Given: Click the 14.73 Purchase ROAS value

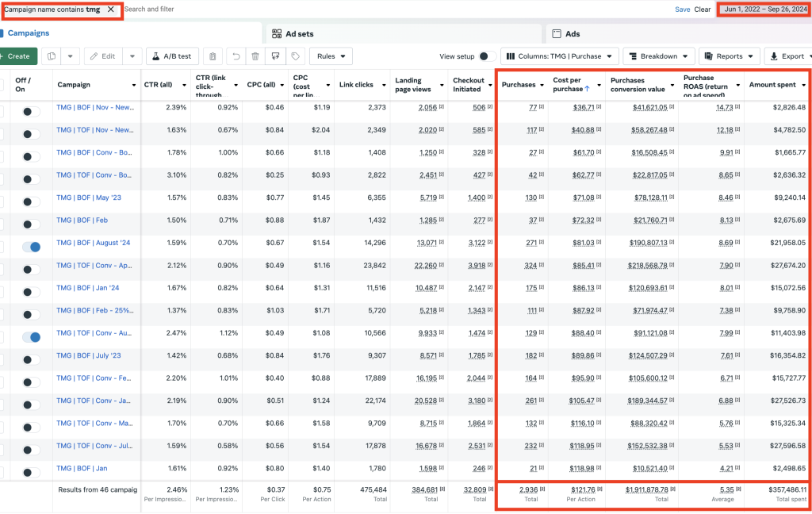Looking at the screenshot, I should click(x=725, y=107).
